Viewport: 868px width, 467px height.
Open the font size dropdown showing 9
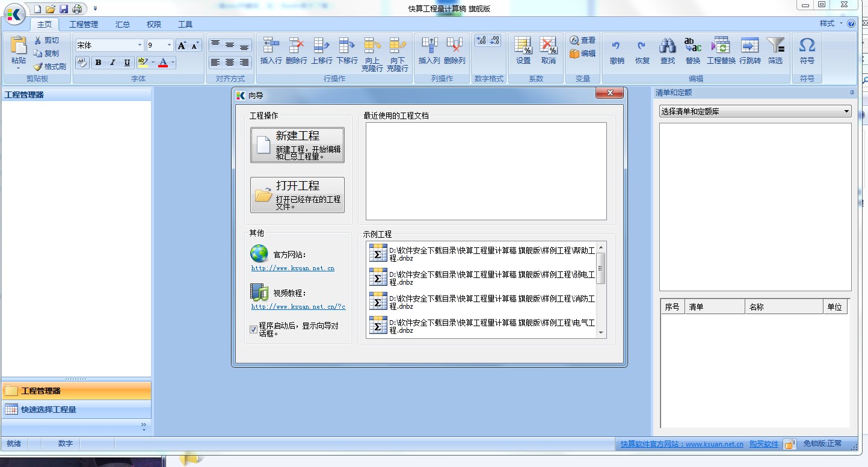169,45
